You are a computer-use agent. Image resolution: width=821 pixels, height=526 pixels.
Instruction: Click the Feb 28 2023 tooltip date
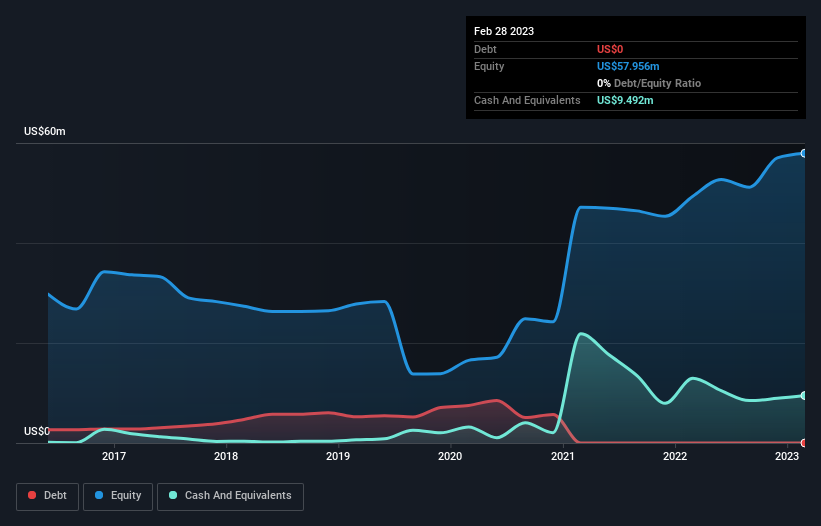coord(504,31)
